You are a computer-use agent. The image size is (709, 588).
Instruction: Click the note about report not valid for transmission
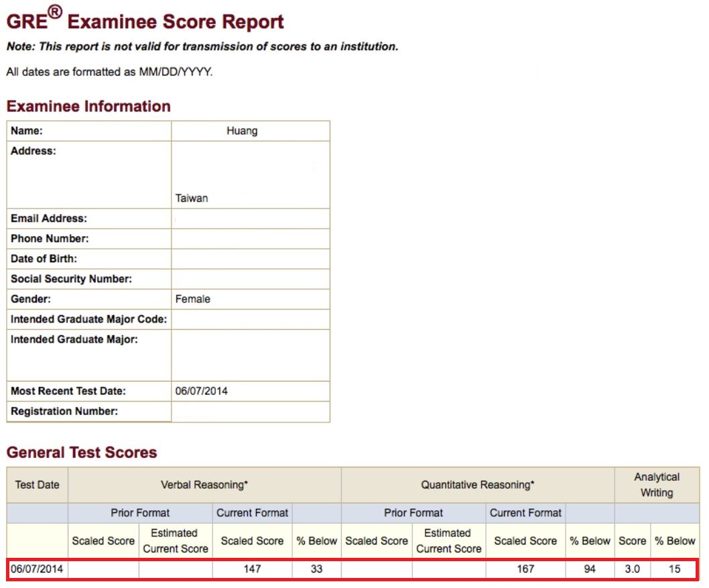tap(202, 46)
